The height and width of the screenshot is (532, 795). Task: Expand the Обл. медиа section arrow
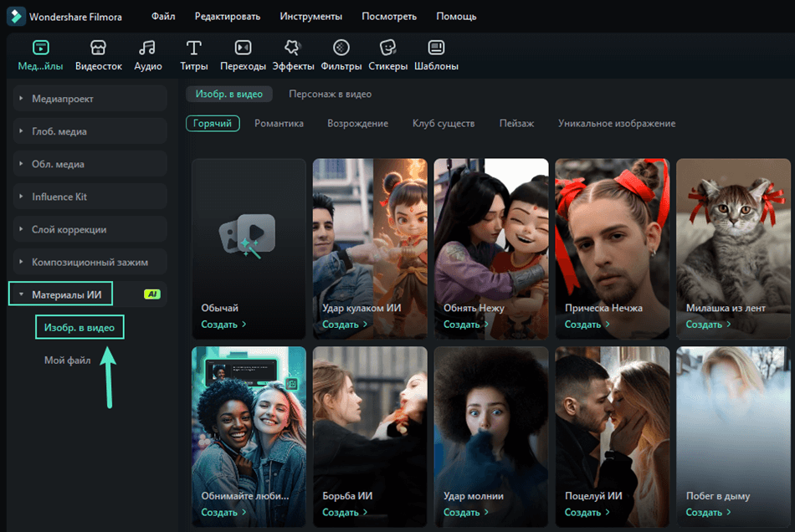tap(21, 164)
